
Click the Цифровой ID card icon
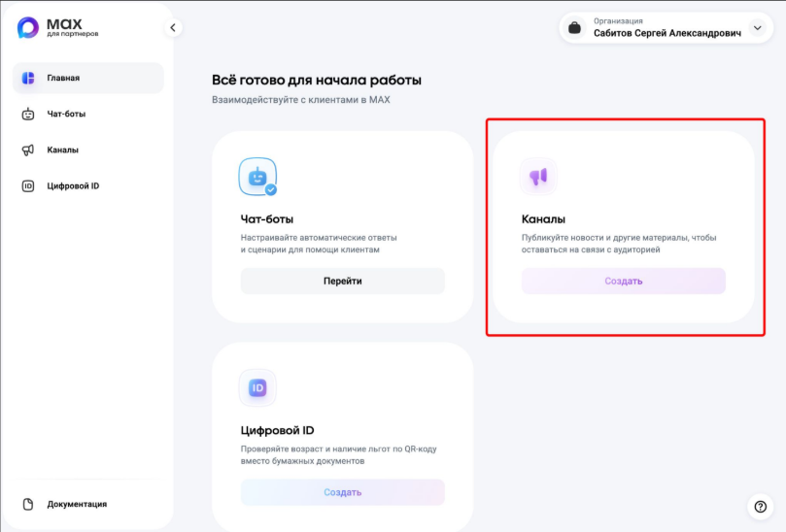tap(257, 388)
